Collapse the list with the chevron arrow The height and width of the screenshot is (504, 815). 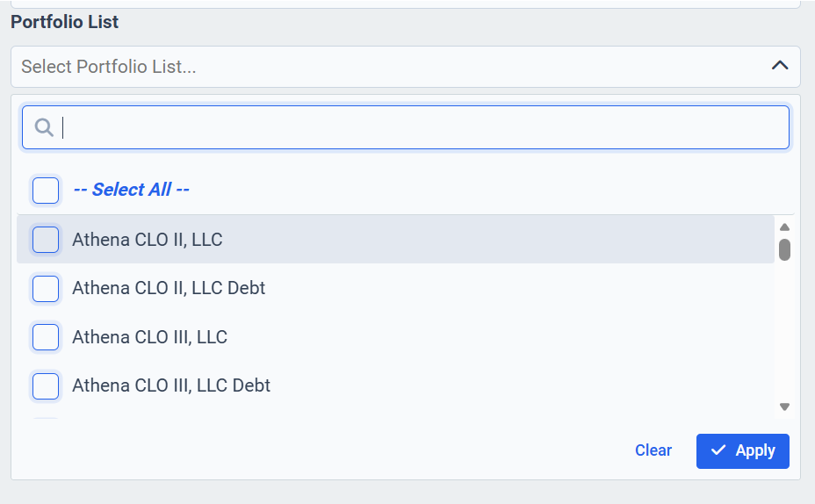(779, 66)
